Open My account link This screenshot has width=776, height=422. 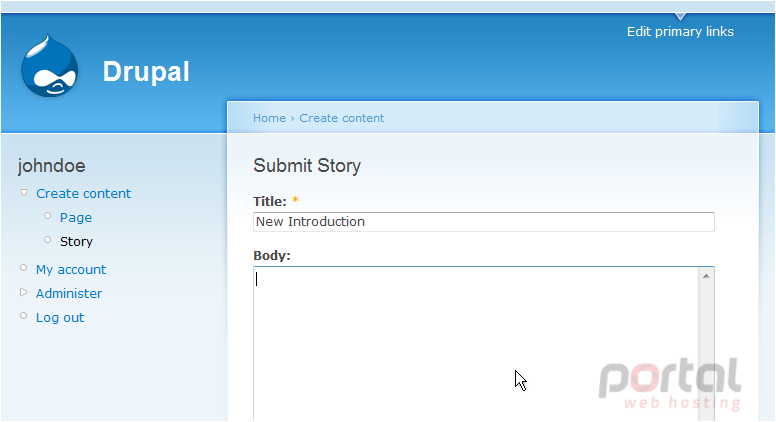coord(71,270)
